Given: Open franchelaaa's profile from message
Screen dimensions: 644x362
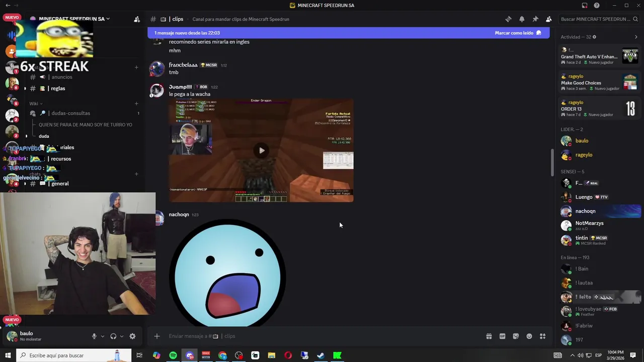Looking at the screenshot, I should [x=183, y=65].
